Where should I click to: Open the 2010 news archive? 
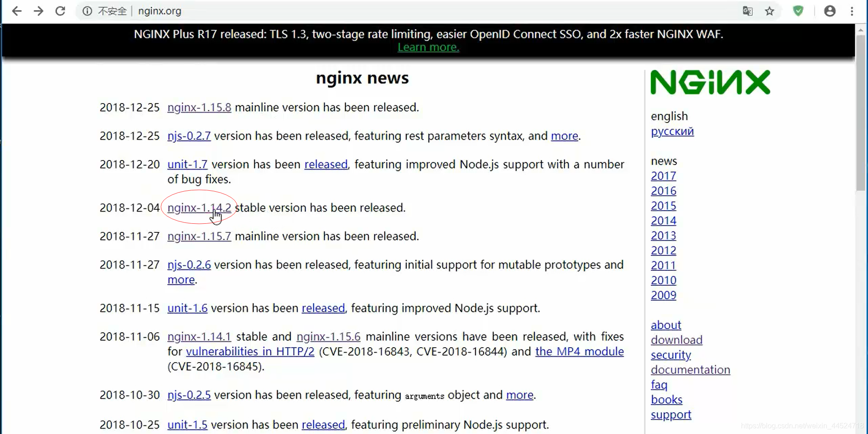click(664, 280)
